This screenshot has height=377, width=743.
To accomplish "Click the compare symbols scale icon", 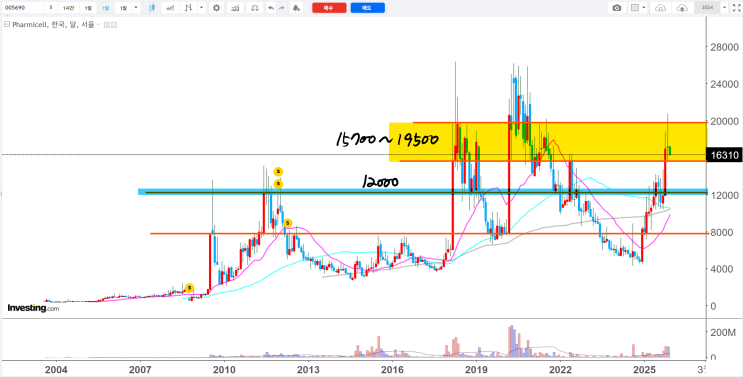I will 255,8.
